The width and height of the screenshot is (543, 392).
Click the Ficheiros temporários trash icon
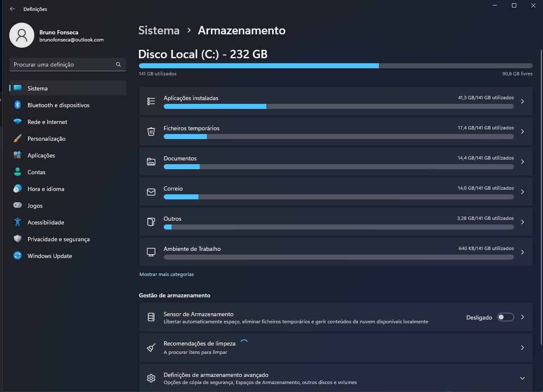151,132
